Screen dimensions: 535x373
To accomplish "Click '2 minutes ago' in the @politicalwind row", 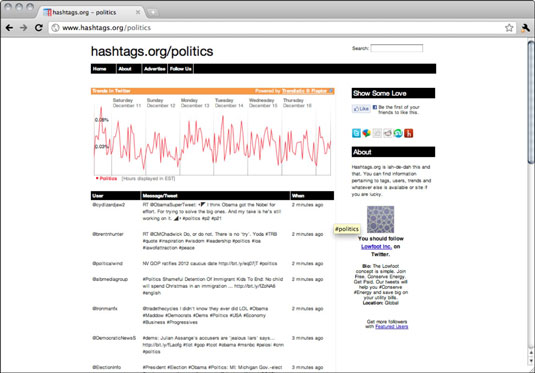I will click(307, 263).
